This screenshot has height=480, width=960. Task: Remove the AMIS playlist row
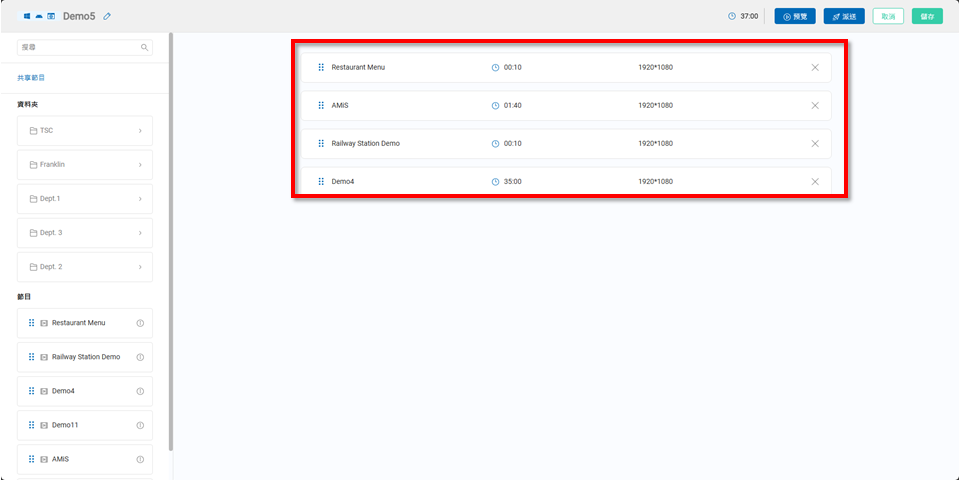click(x=814, y=105)
